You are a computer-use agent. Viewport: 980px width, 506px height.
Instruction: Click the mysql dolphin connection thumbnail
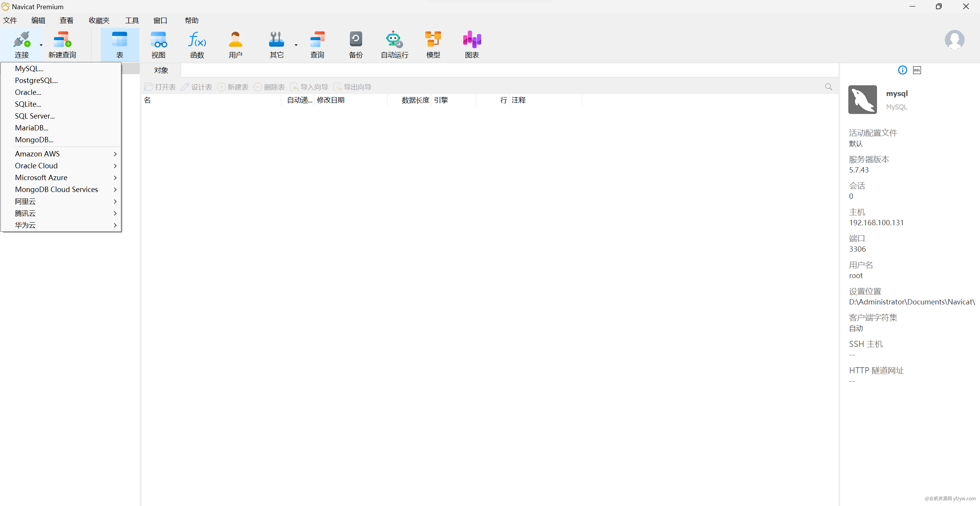pyautogui.click(x=862, y=99)
